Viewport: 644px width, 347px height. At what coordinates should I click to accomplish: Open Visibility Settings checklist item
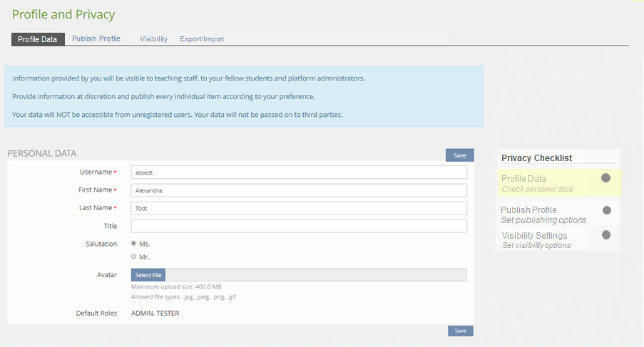pos(534,236)
